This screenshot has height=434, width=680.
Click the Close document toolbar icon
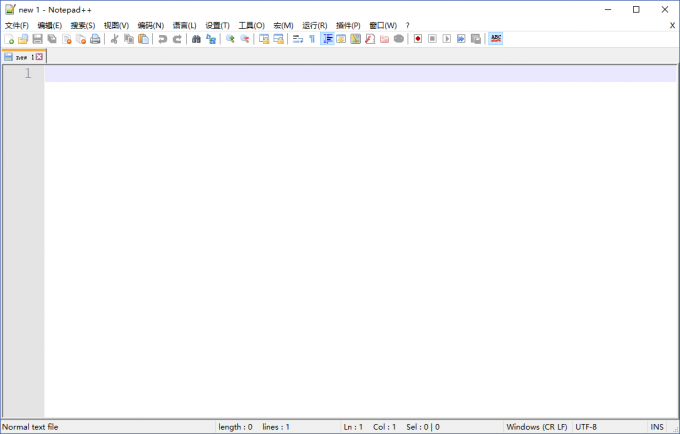[67, 39]
